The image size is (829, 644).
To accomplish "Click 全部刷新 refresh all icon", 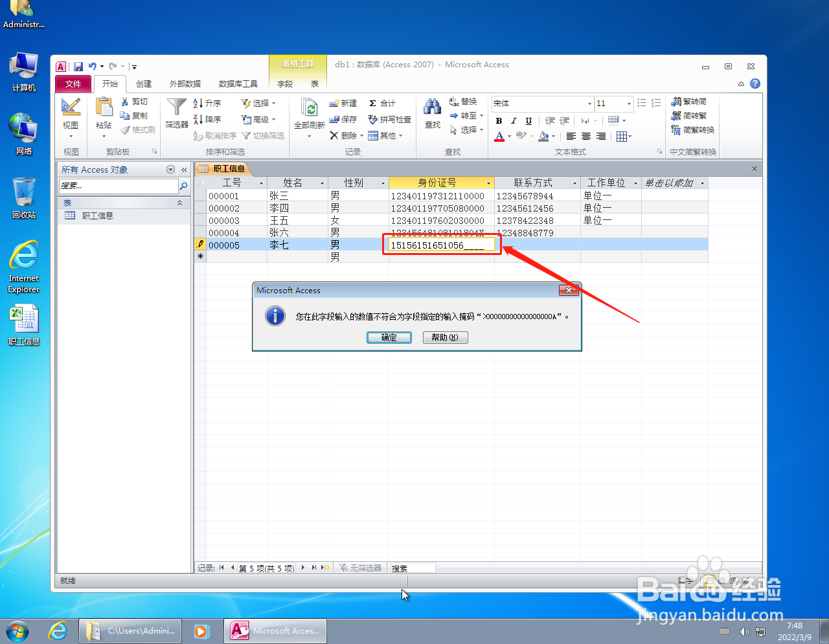I will pyautogui.click(x=310, y=107).
